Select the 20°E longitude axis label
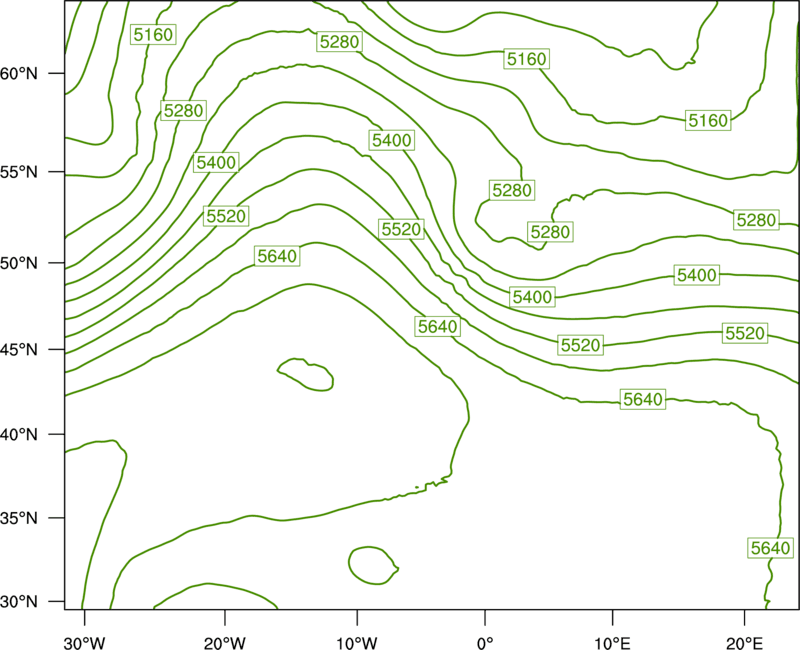 point(744,643)
